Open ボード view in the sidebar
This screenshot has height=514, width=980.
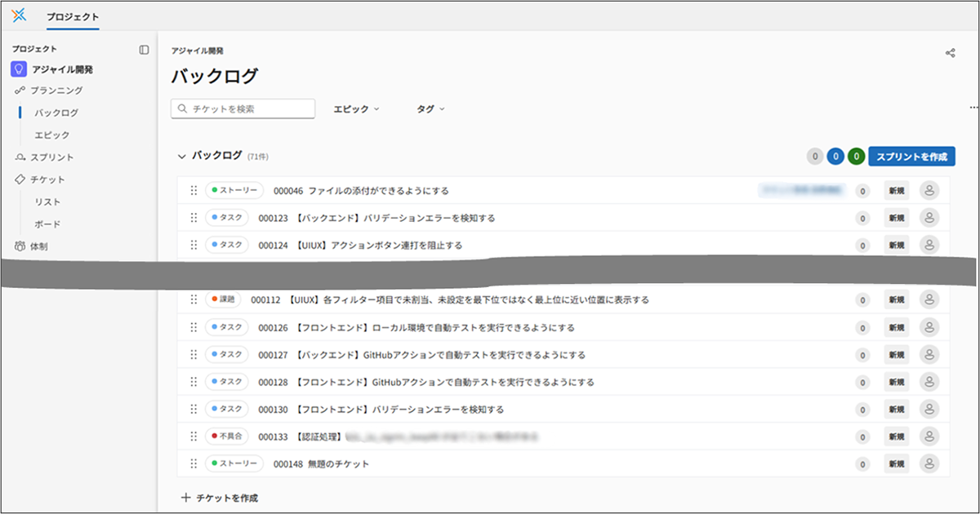coord(47,224)
